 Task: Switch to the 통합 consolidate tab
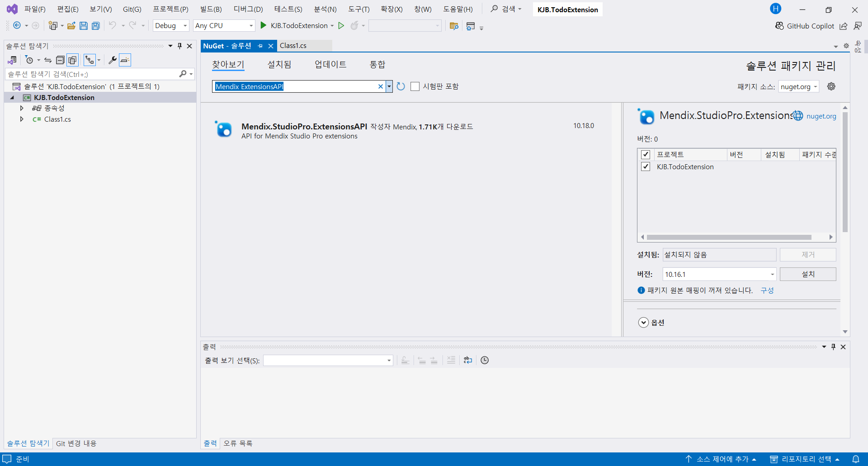[x=377, y=64]
